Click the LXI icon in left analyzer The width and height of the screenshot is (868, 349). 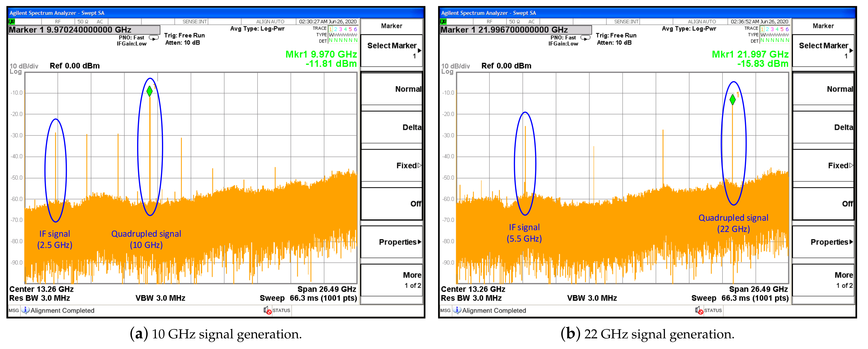(11, 21)
